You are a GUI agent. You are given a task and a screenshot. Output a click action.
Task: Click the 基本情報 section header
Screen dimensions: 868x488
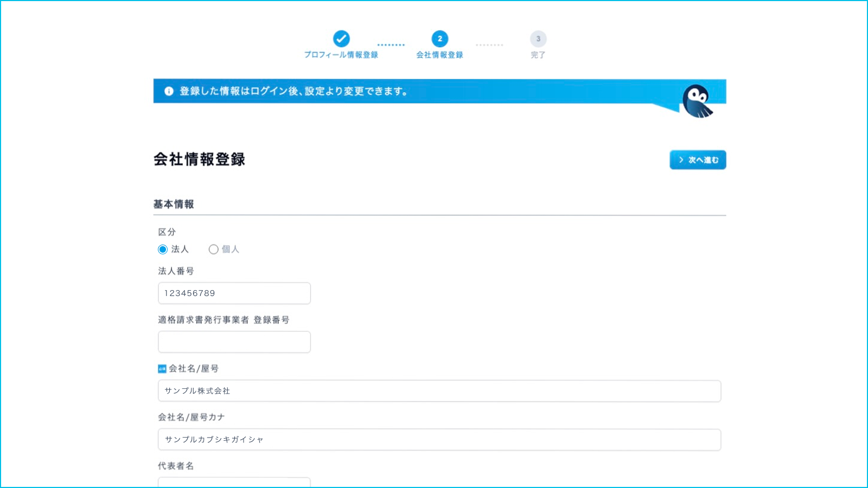(x=174, y=204)
